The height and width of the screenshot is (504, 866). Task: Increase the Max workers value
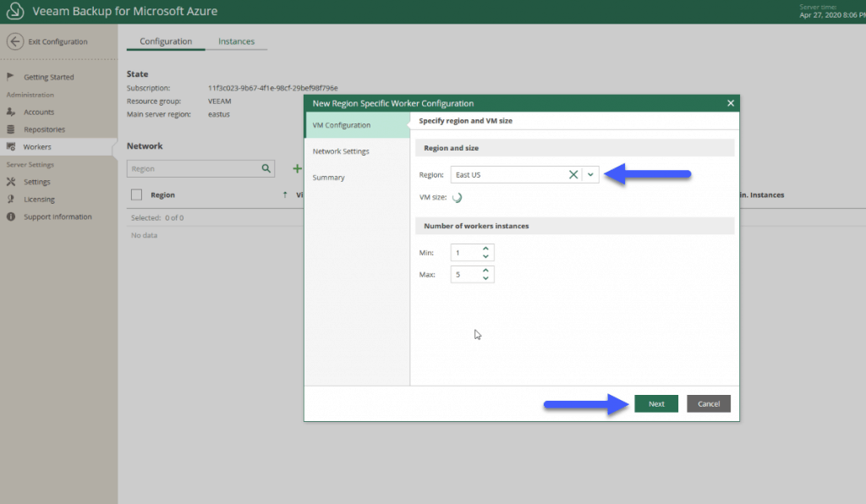pos(485,271)
